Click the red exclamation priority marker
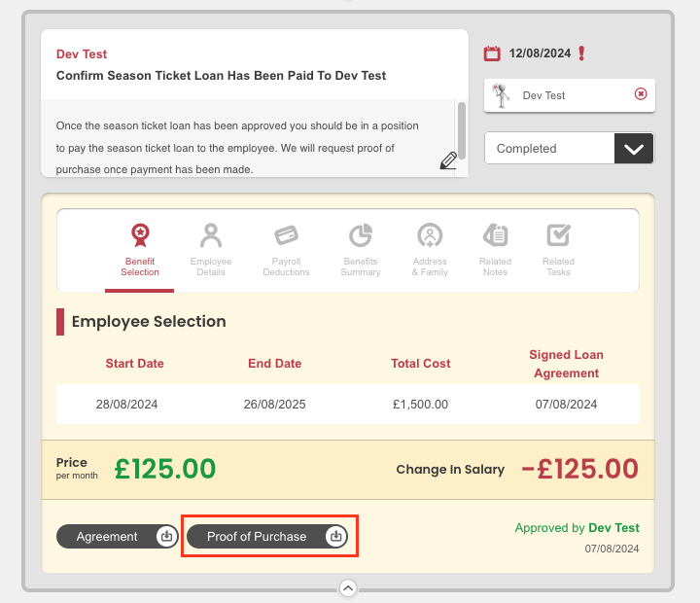The height and width of the screenshot is (603, 700). tap(581, 53)
